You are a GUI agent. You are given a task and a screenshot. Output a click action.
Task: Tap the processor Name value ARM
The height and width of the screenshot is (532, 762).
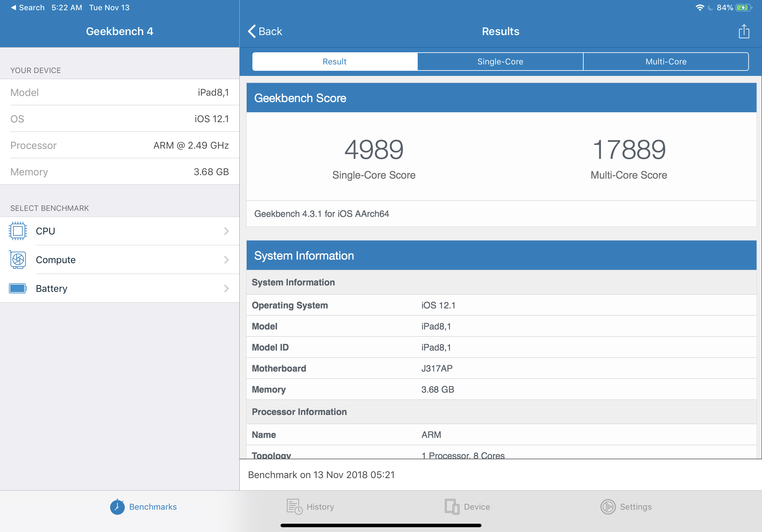(x=431, y=435)
